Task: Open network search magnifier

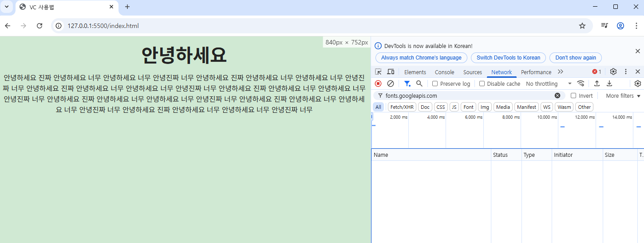Action: coord(419,84)
